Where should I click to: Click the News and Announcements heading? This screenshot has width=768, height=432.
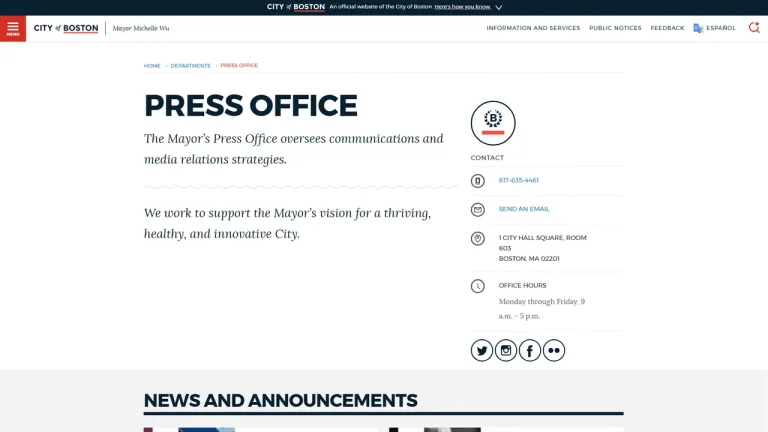click(281, 401)
